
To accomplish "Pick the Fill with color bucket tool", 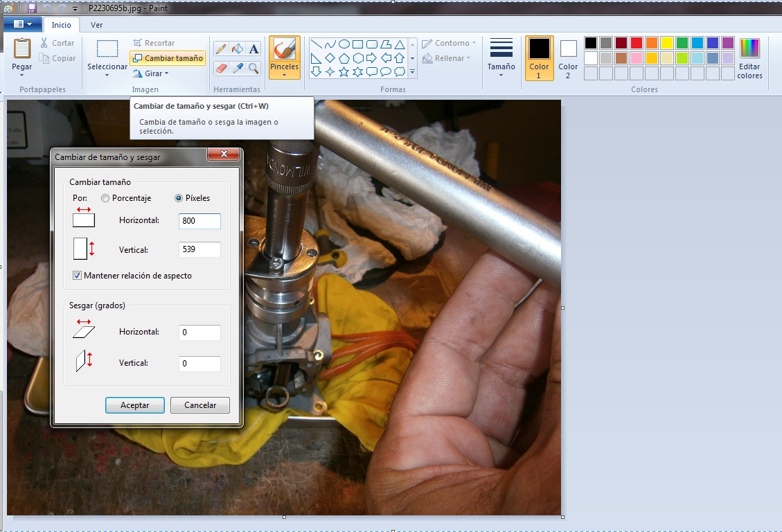I will pos(238,48).
